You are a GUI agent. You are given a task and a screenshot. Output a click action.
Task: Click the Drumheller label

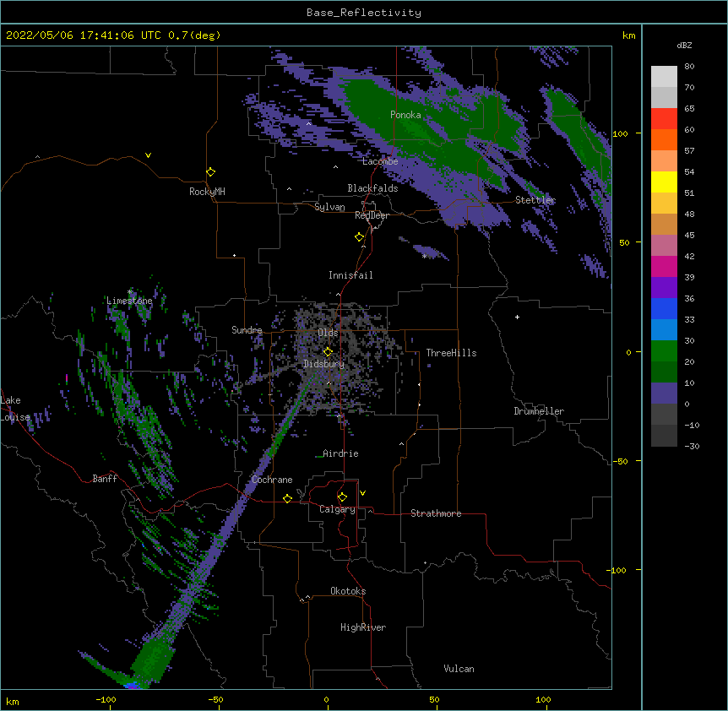[539, 411]
